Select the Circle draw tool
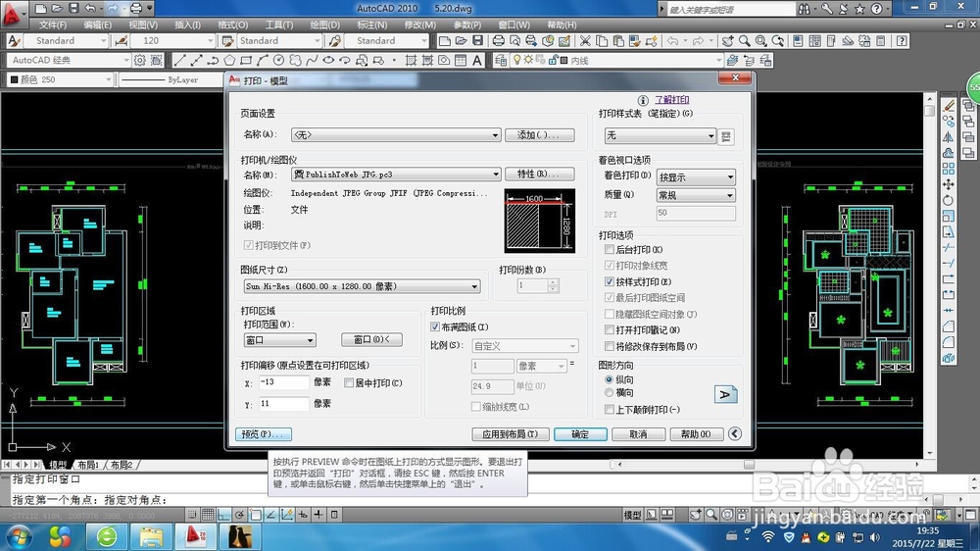Viewport: 980px width, 551px height. coord(278,60)
